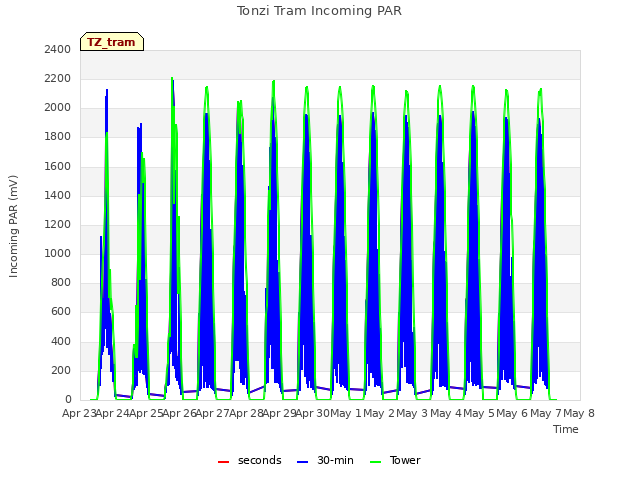Click the Apr 26 date tick label
The width and height of the screenshot is (640, 480).
pyautogui.click(x=180, y=413)
